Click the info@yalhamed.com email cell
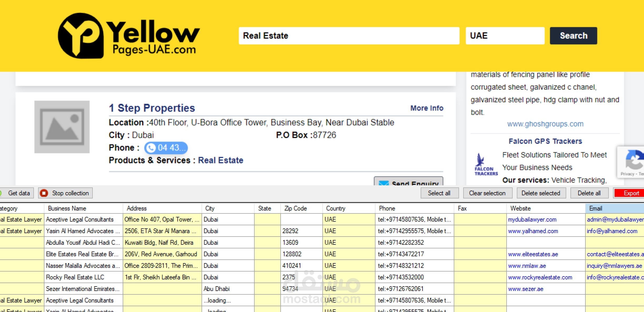The image size is (644, 312). coord(615,231)
